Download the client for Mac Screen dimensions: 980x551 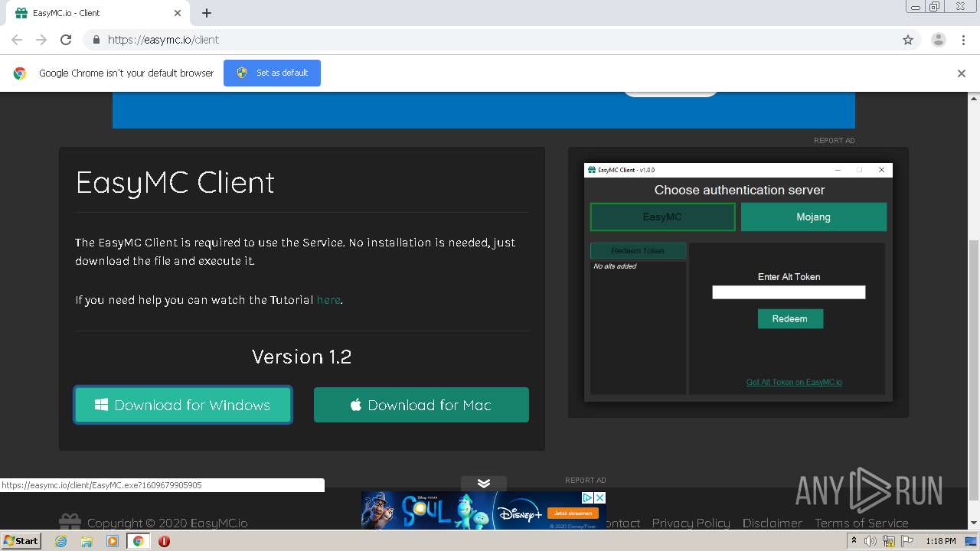[421, 405]
